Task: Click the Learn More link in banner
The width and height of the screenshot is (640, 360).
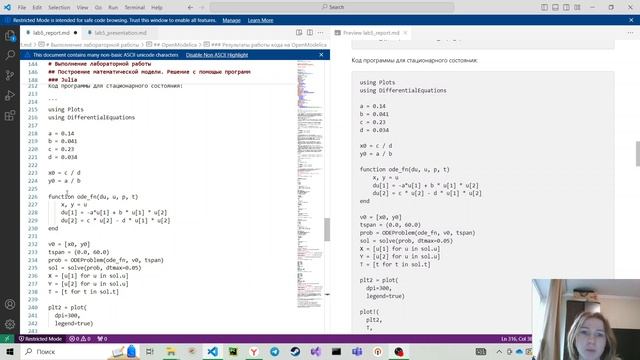Action: [260, 20]
